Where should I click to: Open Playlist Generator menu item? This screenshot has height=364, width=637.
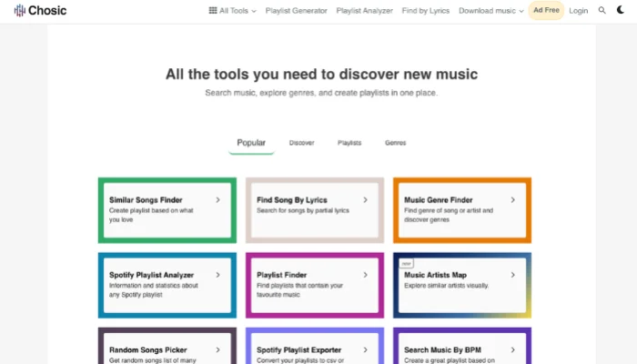click(296, 11)
